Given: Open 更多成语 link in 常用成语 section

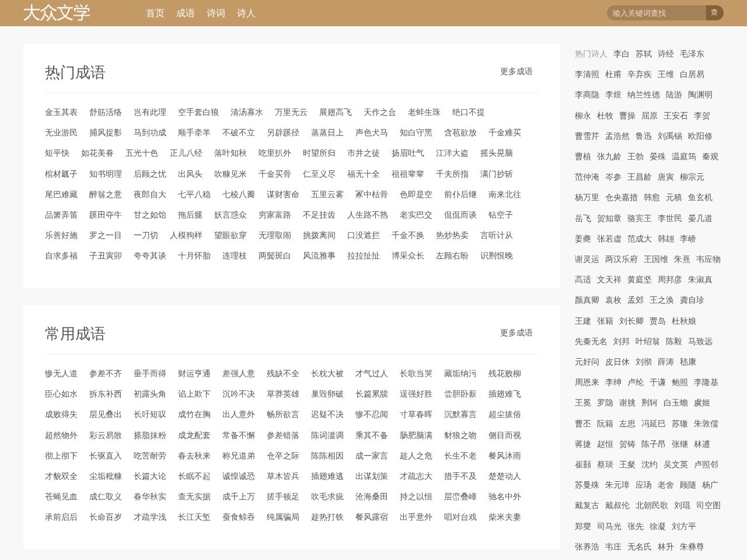Looking at the screenshot, I should (516, 332).
